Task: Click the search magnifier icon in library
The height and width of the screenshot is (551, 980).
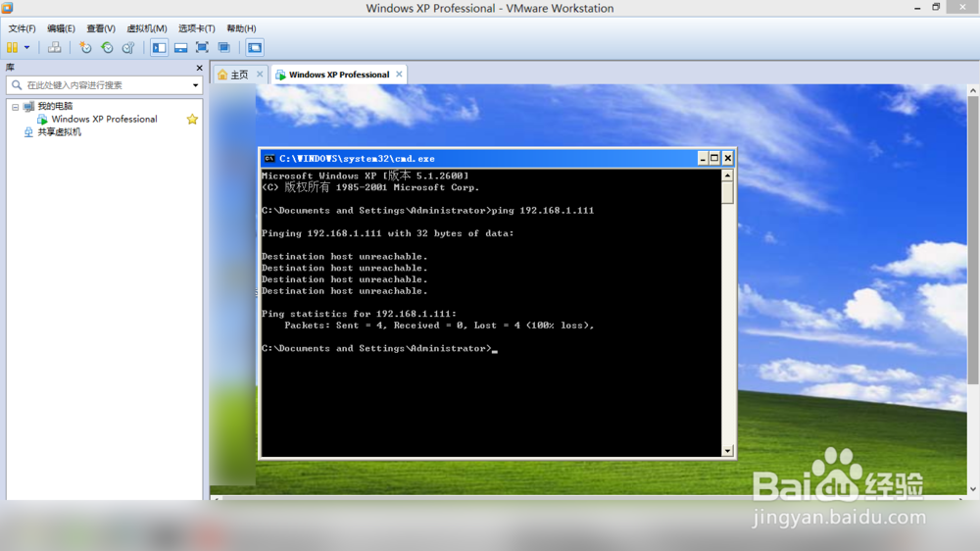Action: (17, 85)
